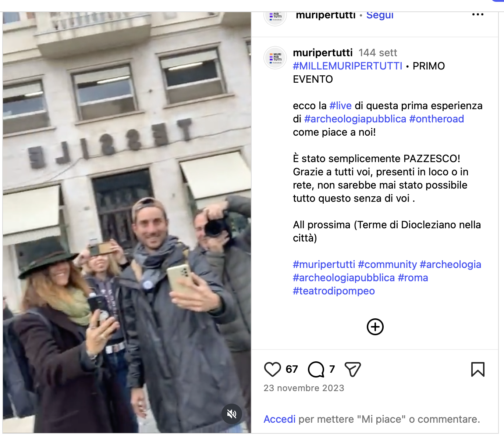
Task: Save post using bookmark icon
Action: [x=478, y=369]
